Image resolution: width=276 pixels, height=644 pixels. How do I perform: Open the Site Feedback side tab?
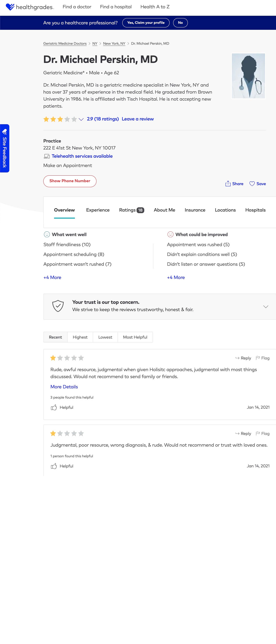tap(5, 148)
